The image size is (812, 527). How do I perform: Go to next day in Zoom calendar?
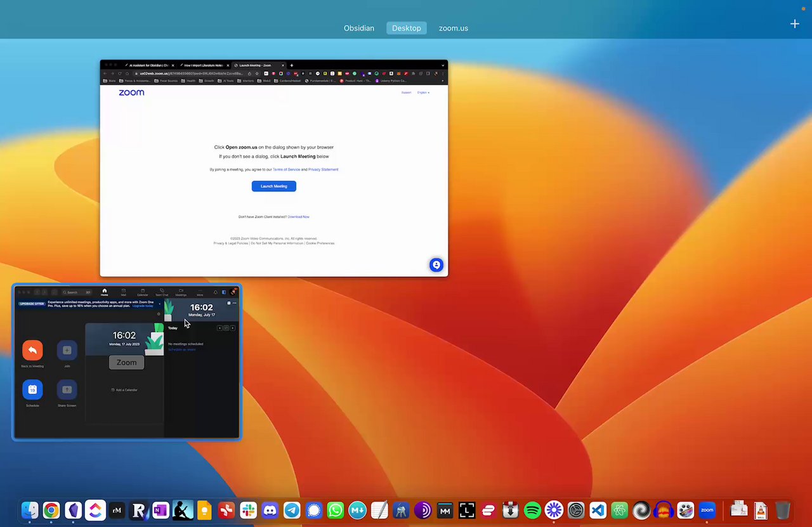tap(233, 328)
